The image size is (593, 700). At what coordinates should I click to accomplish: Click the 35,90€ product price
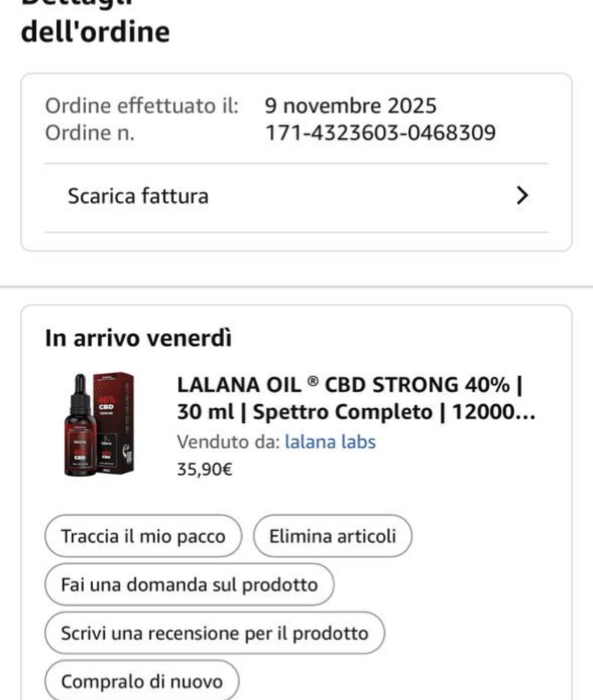(204, 469)
